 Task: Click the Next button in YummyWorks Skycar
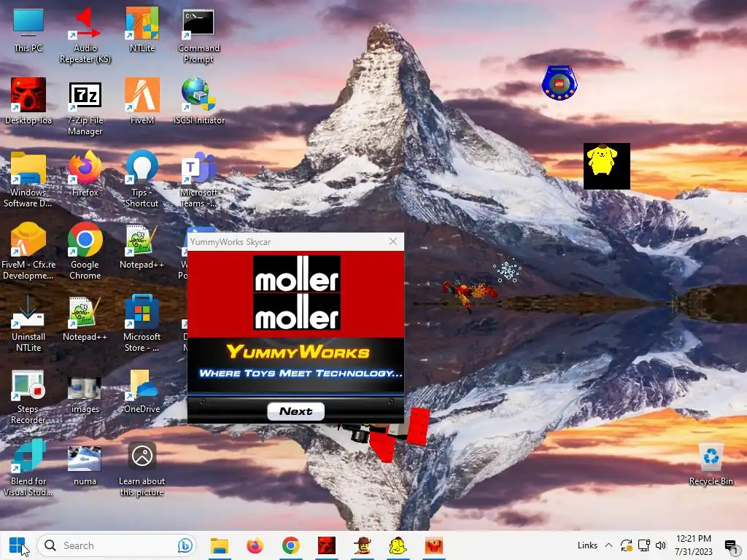(x=296, y=411)
